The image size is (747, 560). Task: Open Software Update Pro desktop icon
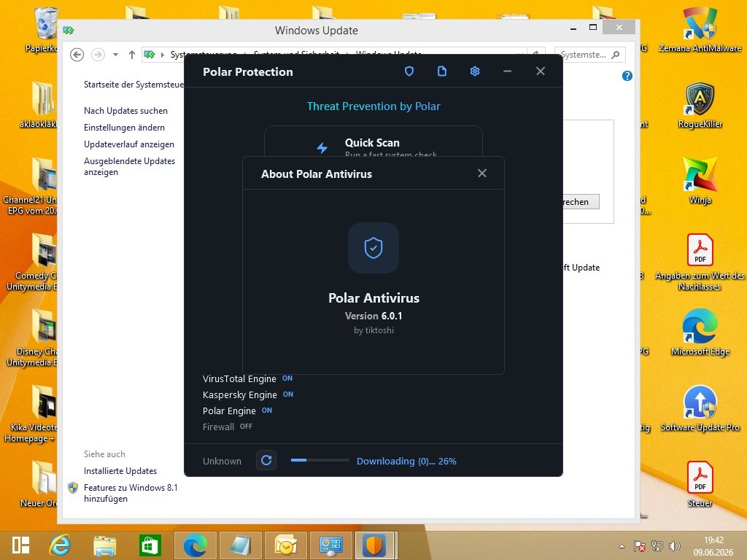(x=700, y=408)
